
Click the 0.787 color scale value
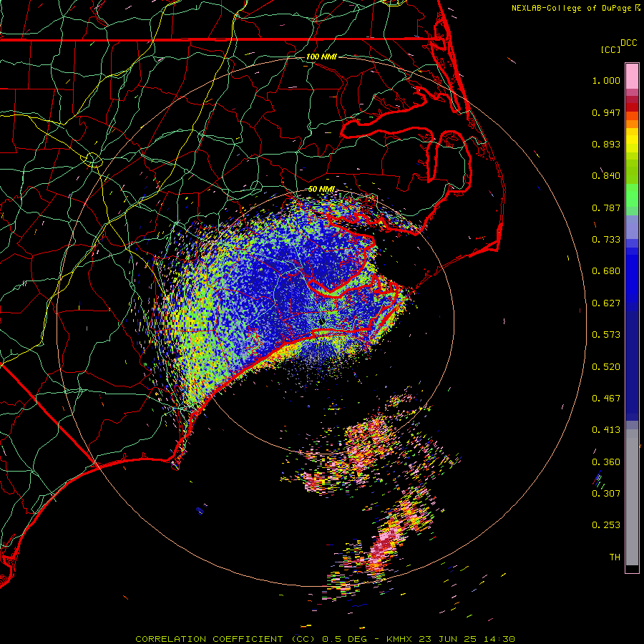pos(606,208)
